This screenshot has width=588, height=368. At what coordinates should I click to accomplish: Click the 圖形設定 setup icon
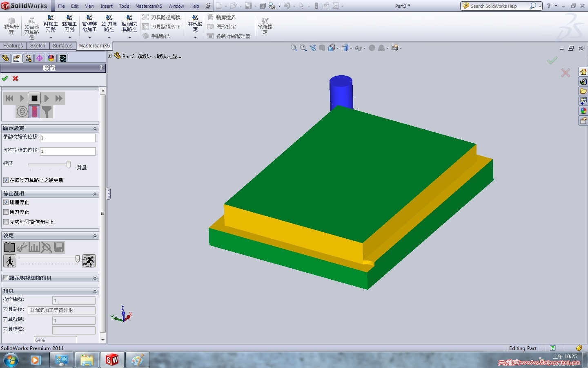pos(211,27)
